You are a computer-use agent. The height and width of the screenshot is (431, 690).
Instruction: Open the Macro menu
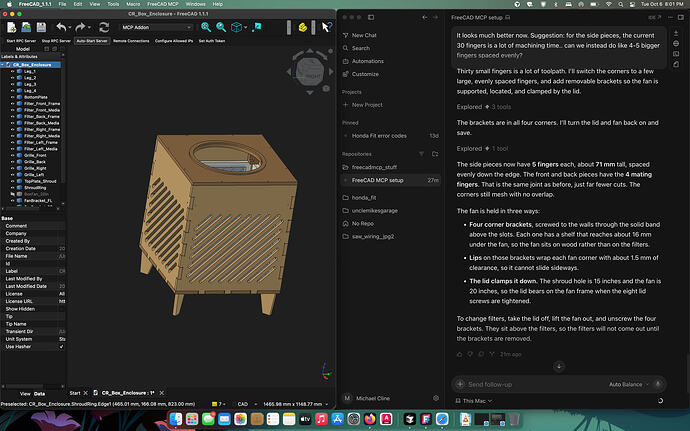[x=133, y=4]
